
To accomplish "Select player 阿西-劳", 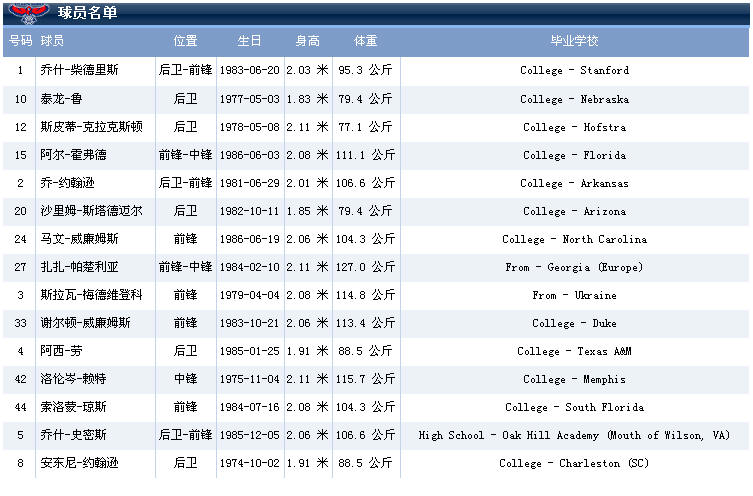I will 61,351.
